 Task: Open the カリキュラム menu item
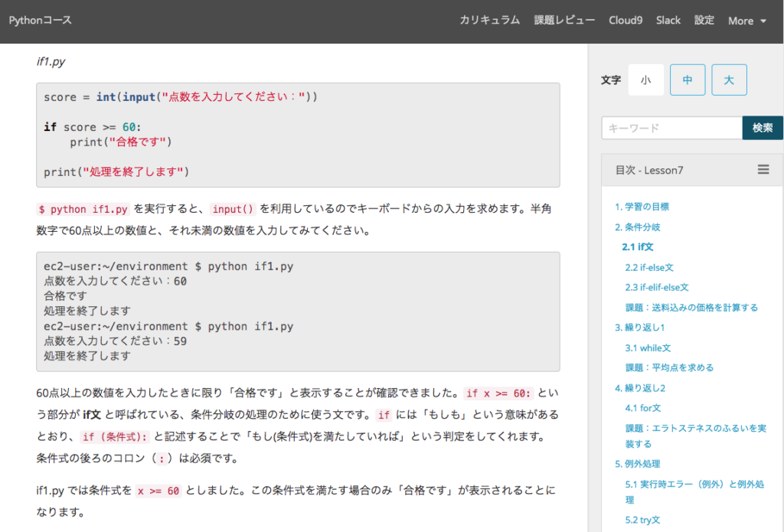(x=489, y=21)
